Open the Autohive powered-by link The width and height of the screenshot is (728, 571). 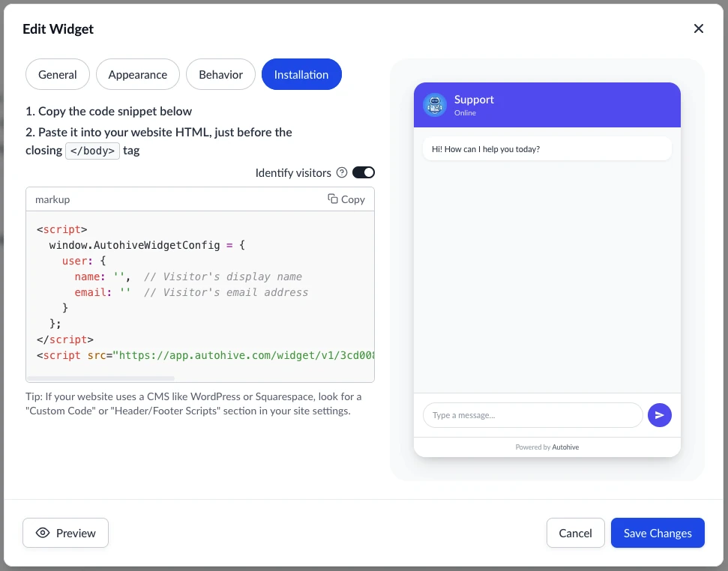click(565, 447)
